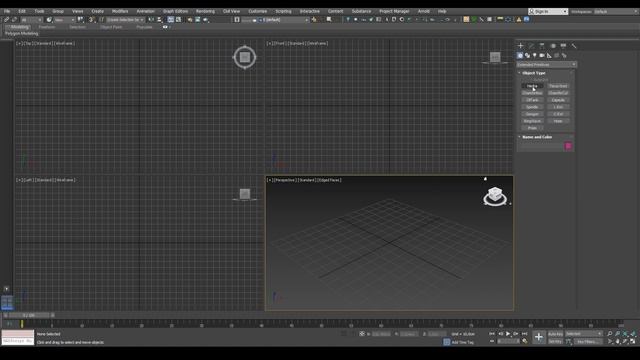Click the ViewCube in Top viewport
This screenshot has width=640, height=360.
click(244, 57)
